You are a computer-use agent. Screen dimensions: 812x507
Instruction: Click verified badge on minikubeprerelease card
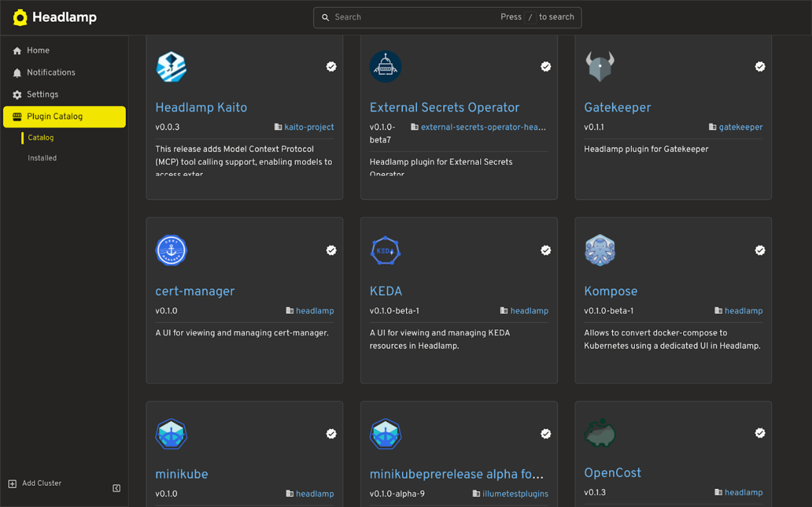click(x=546, y=434)
